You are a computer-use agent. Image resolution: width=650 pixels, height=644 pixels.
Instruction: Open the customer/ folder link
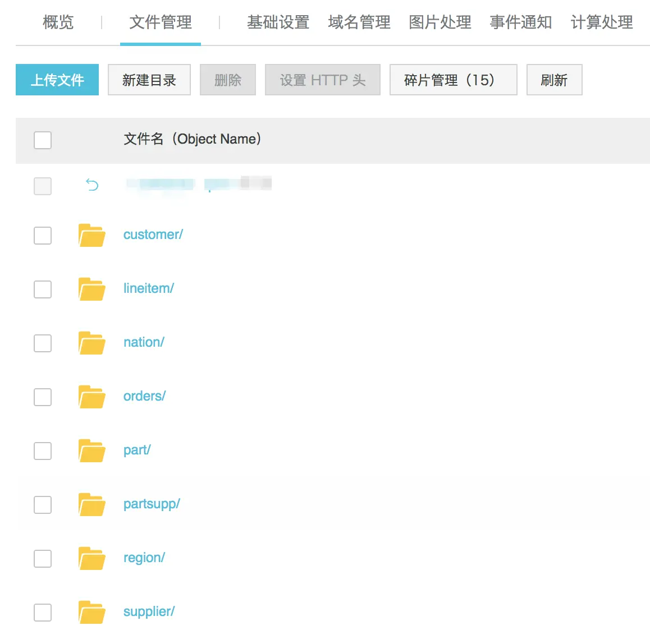153,234
